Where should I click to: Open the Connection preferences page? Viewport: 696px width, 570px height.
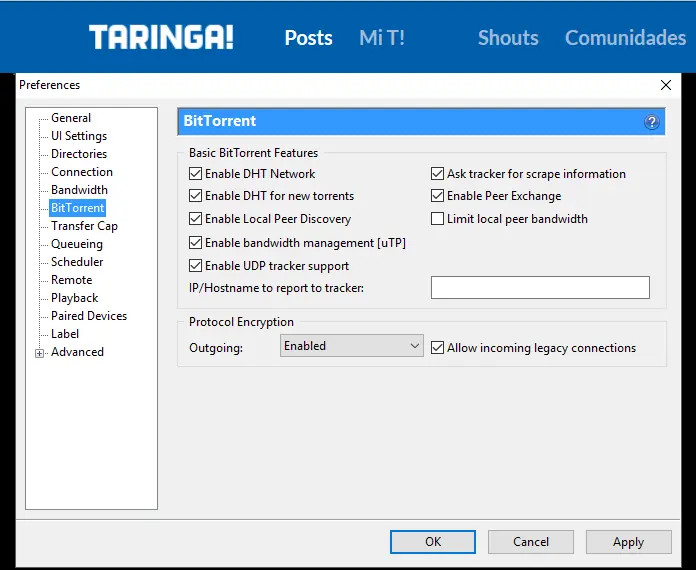click(82, 172)
